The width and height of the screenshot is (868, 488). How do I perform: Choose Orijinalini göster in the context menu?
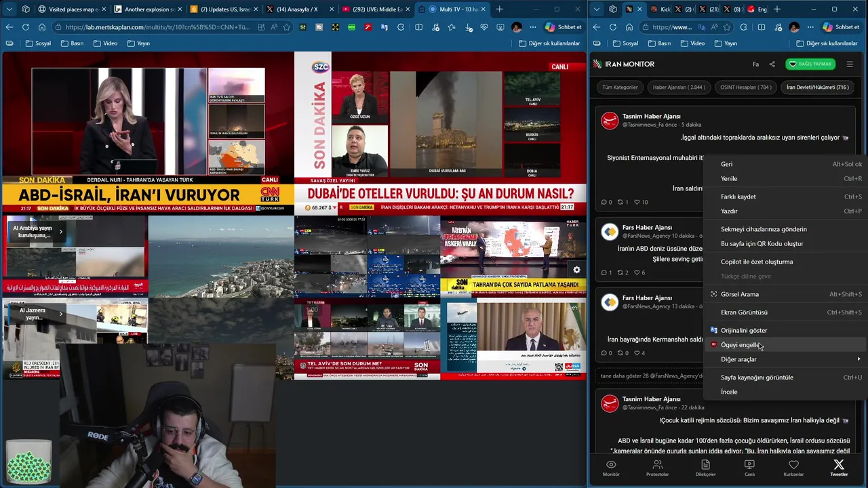point(784,330)
